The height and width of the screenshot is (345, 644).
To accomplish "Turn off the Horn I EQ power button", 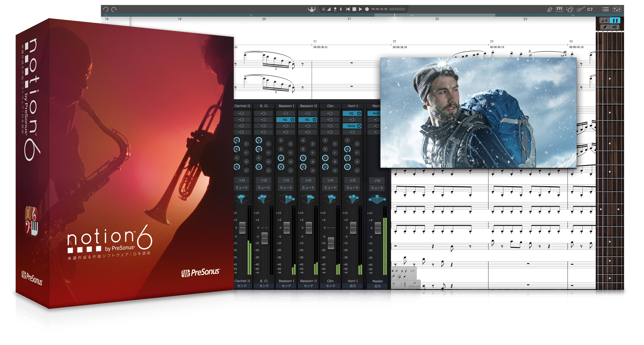I will point(359,113).
